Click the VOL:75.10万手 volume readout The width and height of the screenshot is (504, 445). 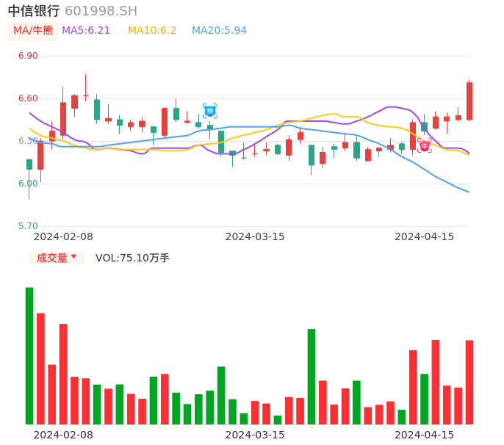[132, 258]
